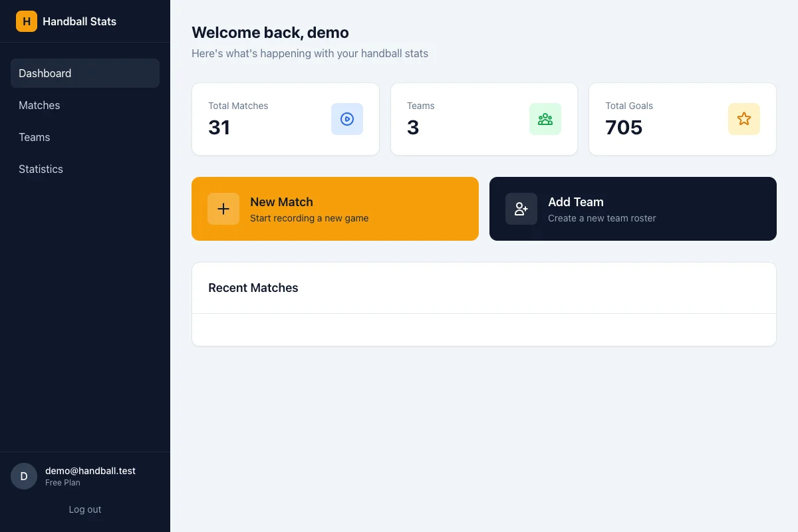Click the Total Matches count 31
This screenshot has width=798, height=532.
point(219,127)
